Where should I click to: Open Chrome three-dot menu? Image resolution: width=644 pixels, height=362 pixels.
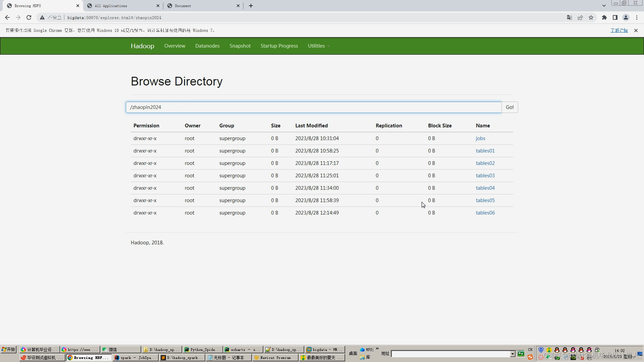click(637, 17)
